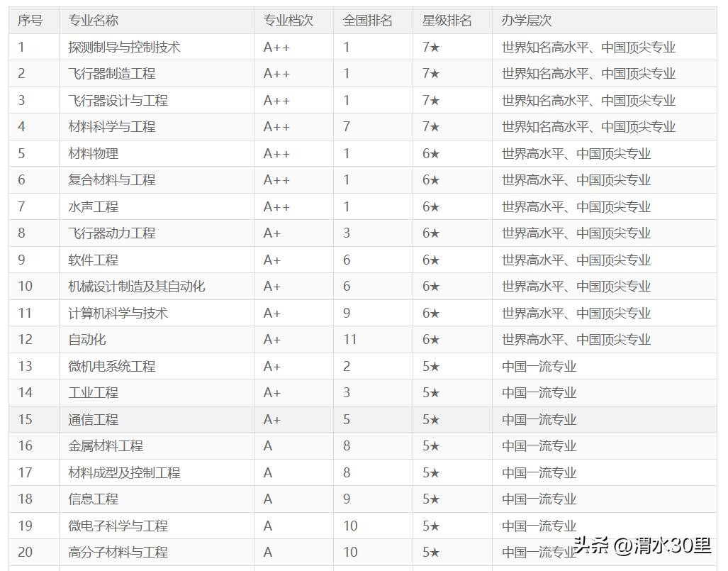728x571 pixels.
Task: Select the 材料物理 major cell
Action: tap(93, 154)
